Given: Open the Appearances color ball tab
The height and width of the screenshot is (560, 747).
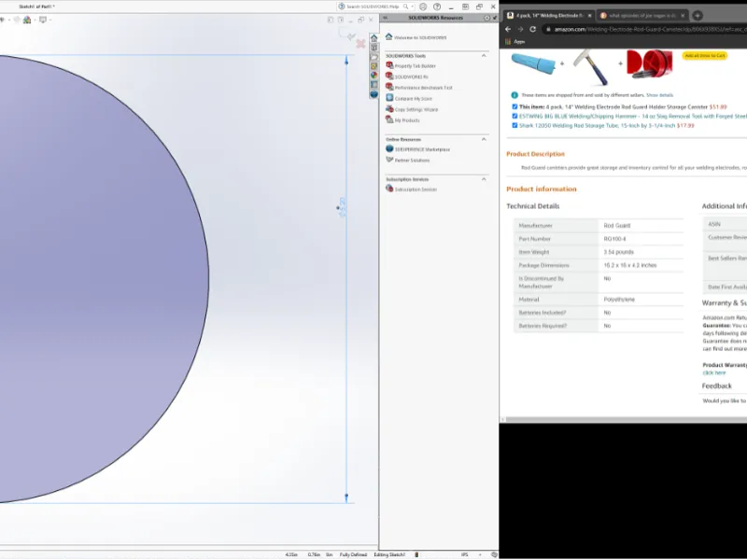Looking at the screenshot, I should [374, 76].
